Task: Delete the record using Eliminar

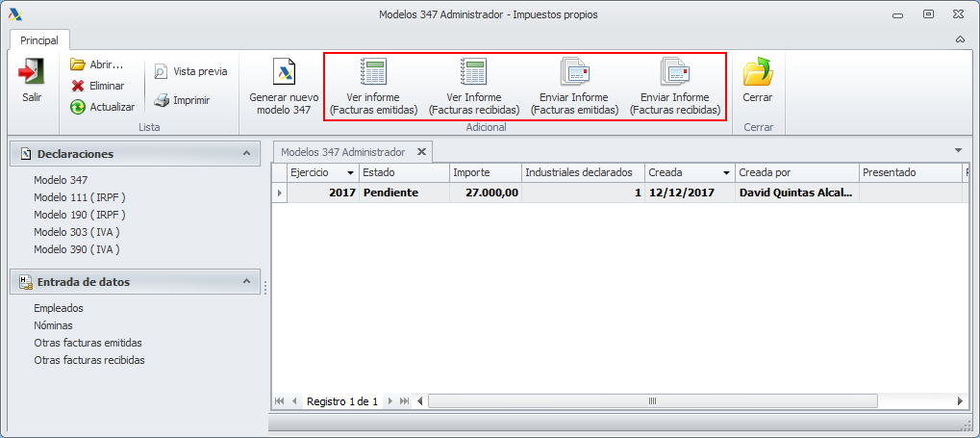Action: pyautogui.click(x=97, y=86)
